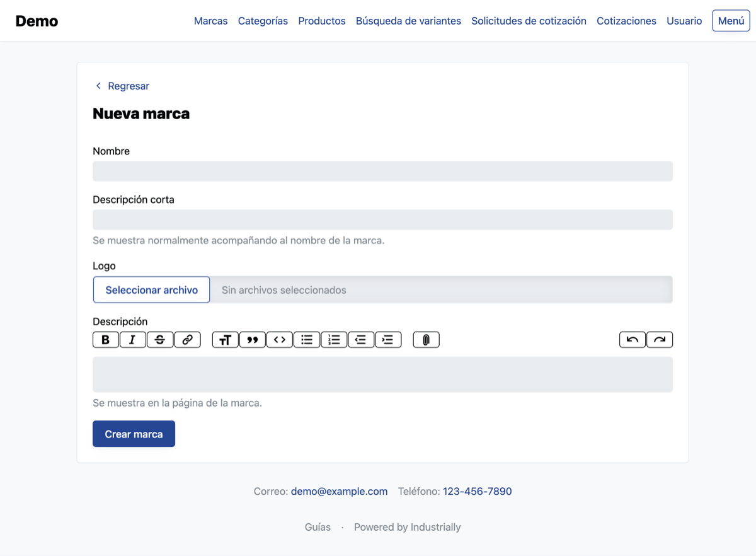
Task: Insert a blockquote in the description
Action: click(x=252, y=339)
